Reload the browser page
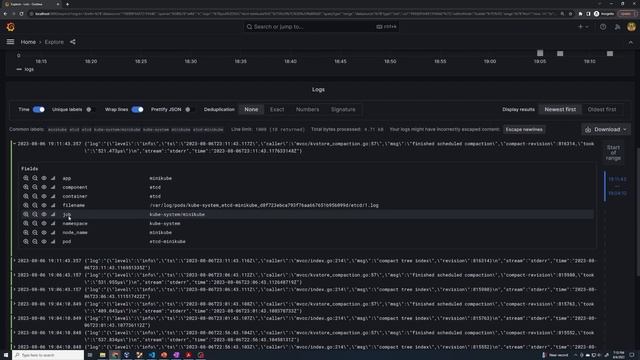The width and height of the screenshot is (640, 360). tap(21, 14)
